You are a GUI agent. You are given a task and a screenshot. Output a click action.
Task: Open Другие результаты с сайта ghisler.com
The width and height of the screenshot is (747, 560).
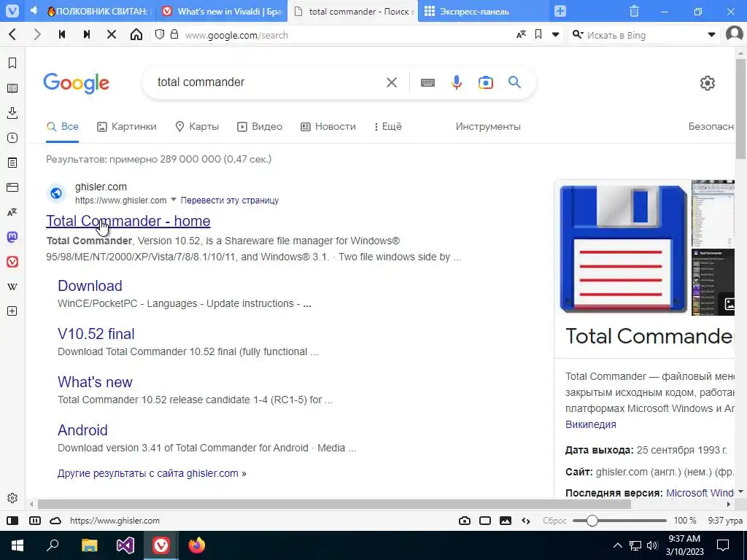pos(152,473)
